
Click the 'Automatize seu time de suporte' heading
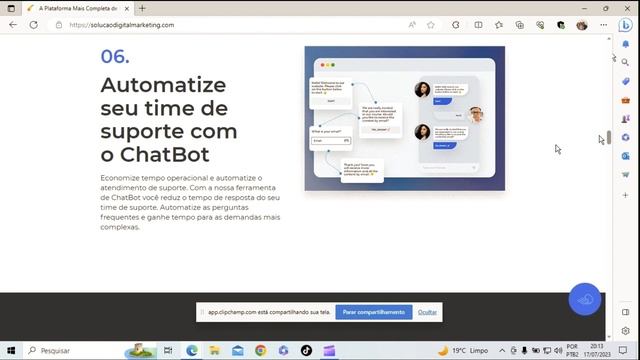coord(169,120)
